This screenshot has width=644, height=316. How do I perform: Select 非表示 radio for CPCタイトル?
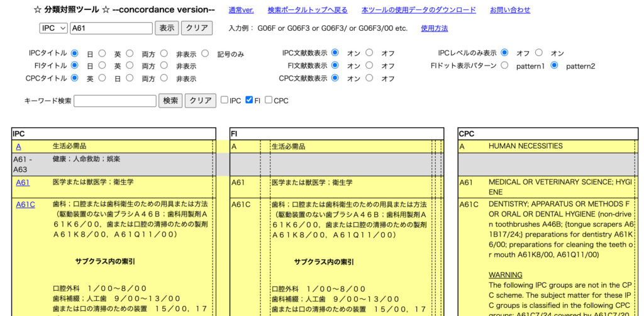point(164,78)
